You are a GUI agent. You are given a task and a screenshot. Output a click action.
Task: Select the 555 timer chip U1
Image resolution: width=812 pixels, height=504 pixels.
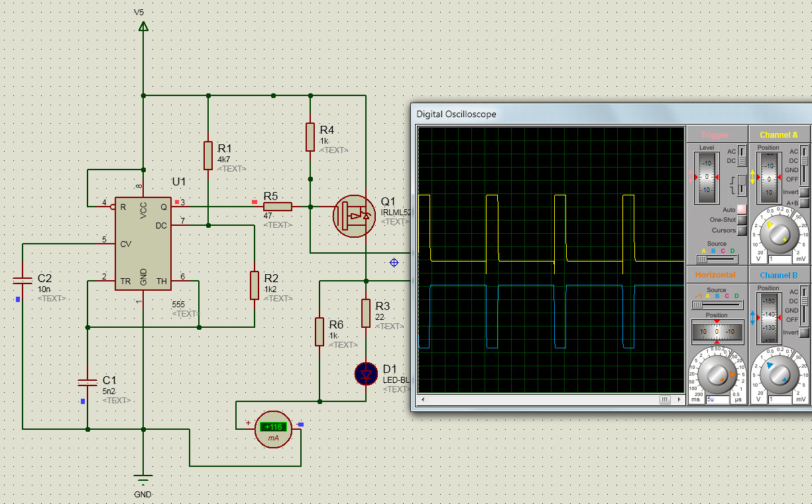point(143,243)
